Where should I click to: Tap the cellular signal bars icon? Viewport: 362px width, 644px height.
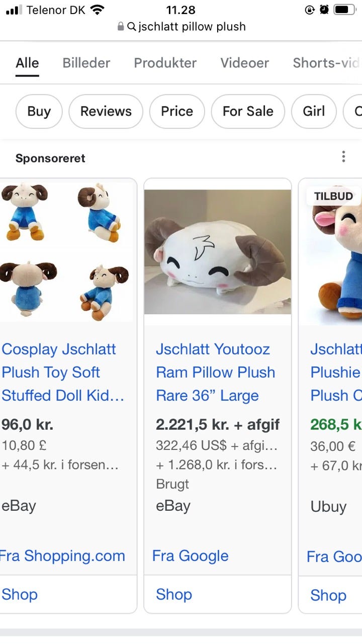click(14, 10)
